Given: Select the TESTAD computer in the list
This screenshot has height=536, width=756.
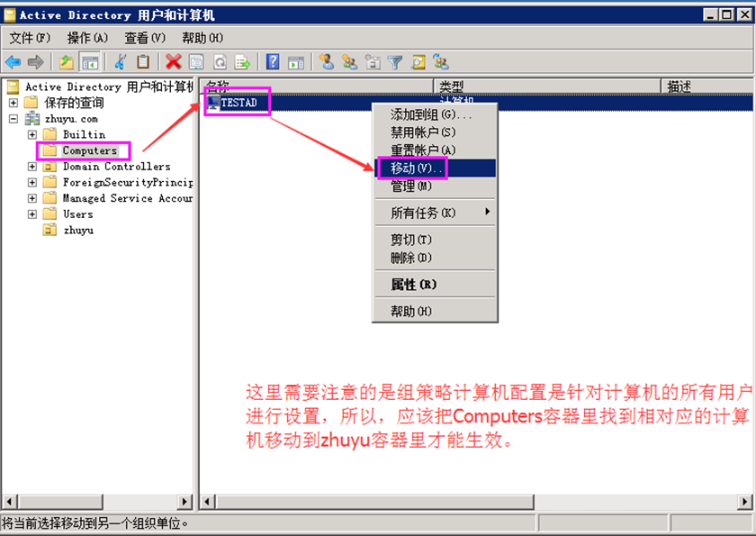Looking at the screenshot, I should (237, 102).
